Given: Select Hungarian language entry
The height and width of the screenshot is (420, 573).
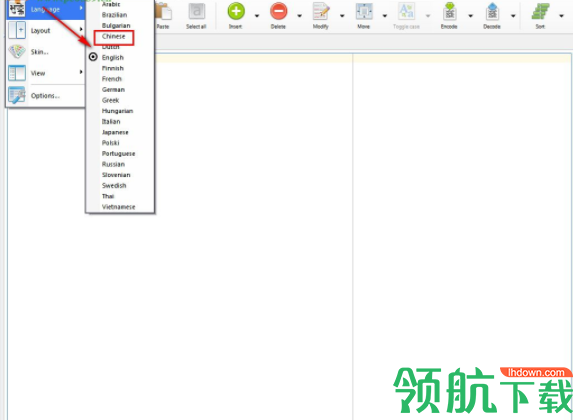Looking at the screenshot, I should click(118, 111).
